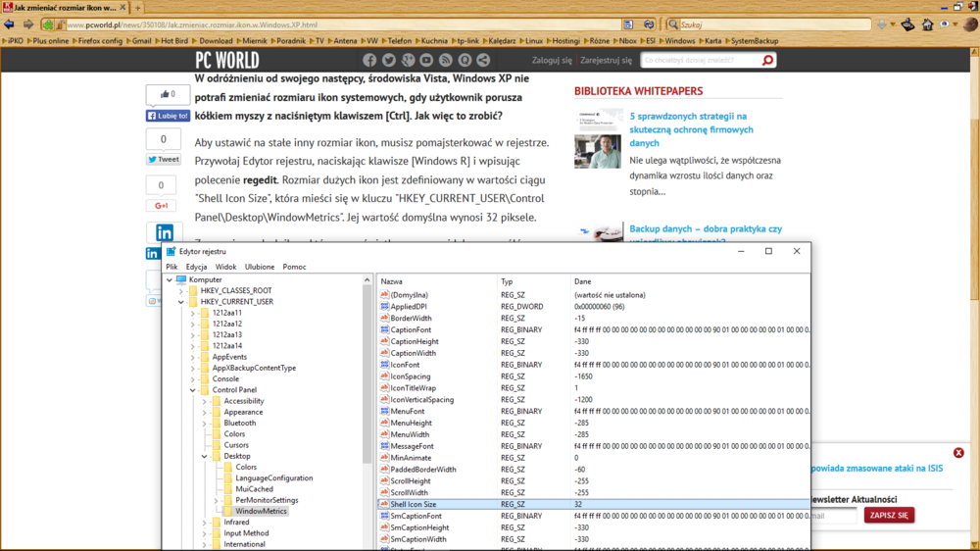Click the Zaloguj się link
Image resolution: width=980 pixels, height=551 pixels.
coord(551,61)
